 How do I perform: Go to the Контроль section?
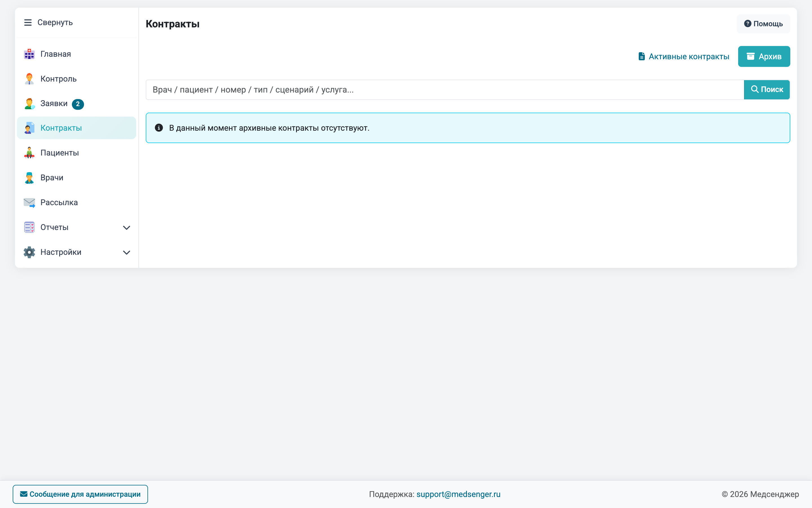point(76,79)
